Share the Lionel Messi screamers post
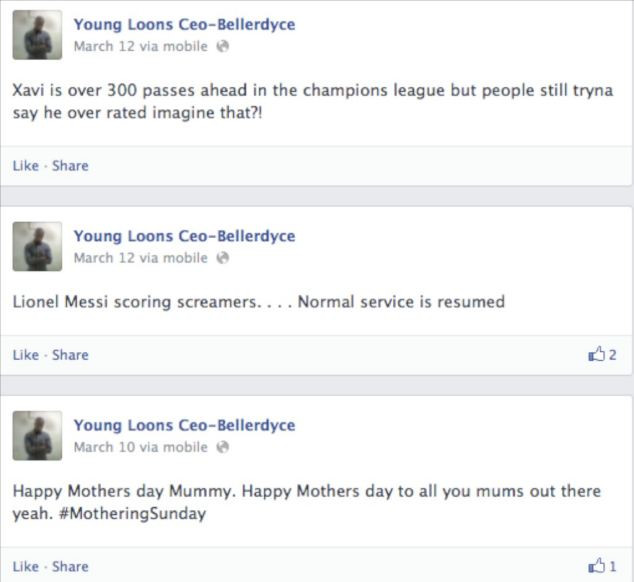634x582 pixels. point(70,355)
